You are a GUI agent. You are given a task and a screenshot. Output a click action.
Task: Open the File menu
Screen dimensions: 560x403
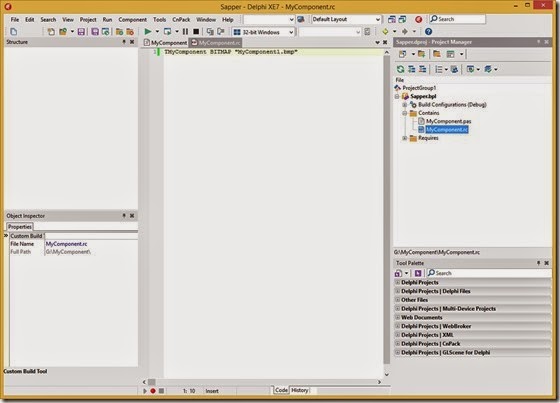15,19
